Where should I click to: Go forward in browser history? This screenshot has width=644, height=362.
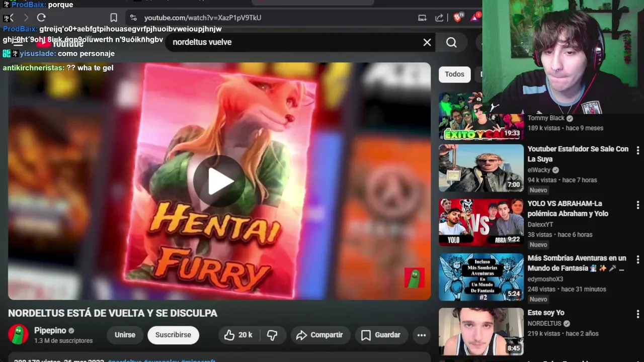coord(26,18)
